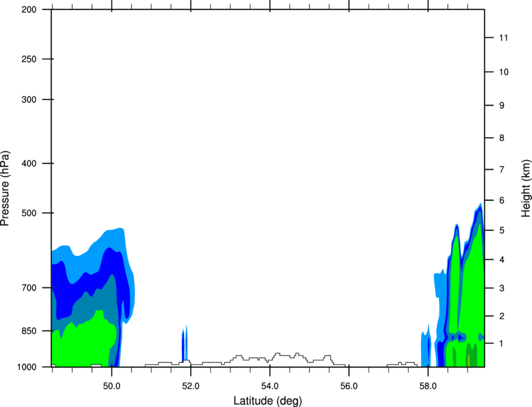This screenshot has width=532, height=407.
Task: Select the Pressure (hPa) axis title
Action: click(5, 188)
